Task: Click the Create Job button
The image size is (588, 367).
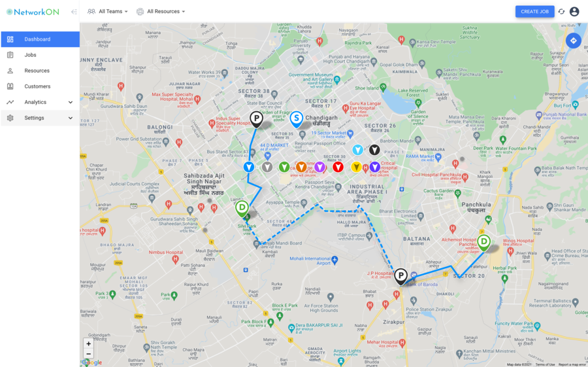Action: (x=534, y=12)
